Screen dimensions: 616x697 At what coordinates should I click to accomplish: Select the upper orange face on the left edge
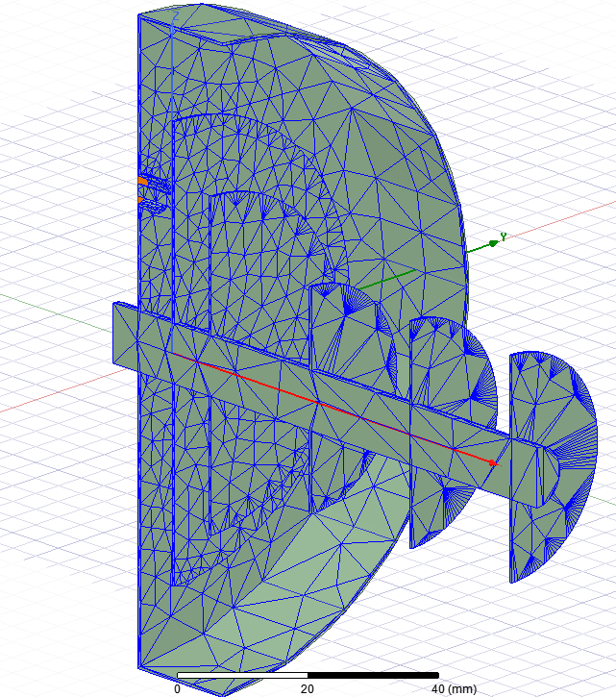click(x=142, y=182)
